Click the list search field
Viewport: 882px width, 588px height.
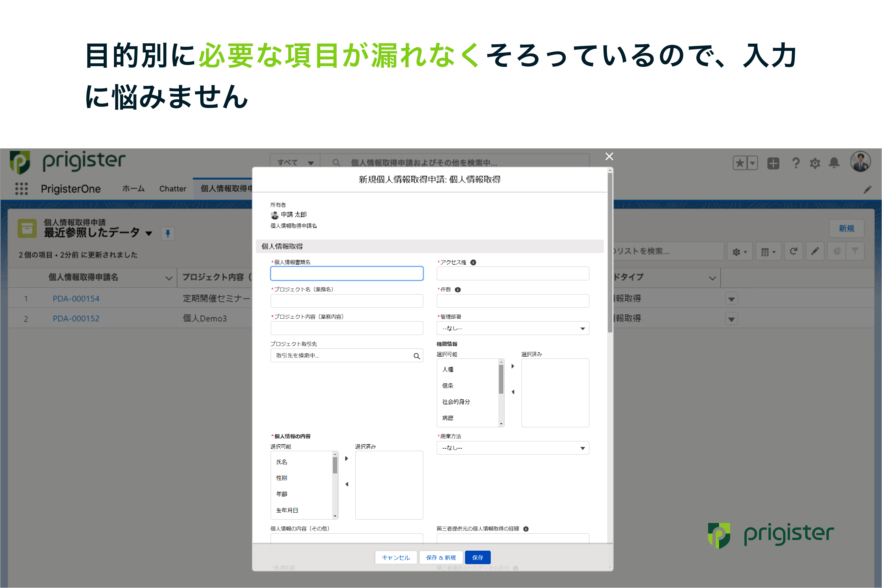tap(668, 251)
